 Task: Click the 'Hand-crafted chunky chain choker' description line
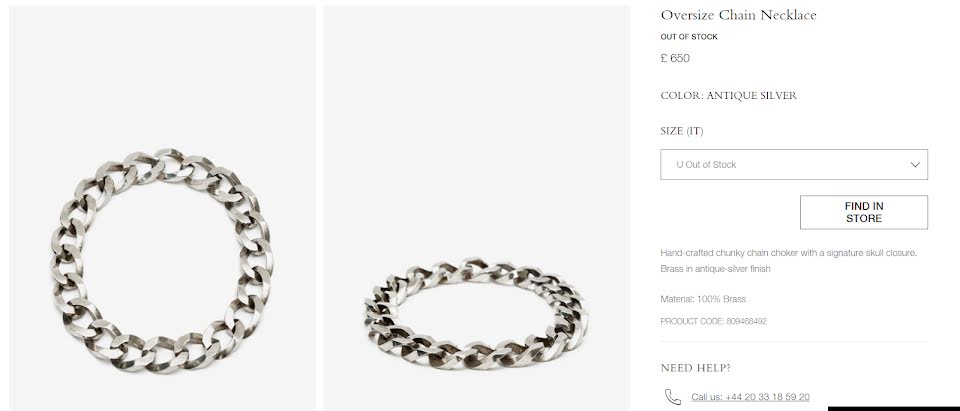[789, 252]
